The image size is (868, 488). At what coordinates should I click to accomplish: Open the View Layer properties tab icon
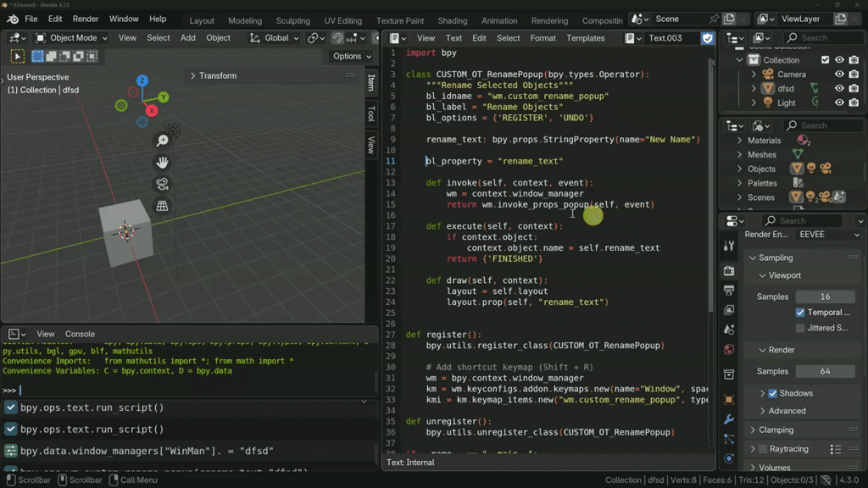(729, 310)
